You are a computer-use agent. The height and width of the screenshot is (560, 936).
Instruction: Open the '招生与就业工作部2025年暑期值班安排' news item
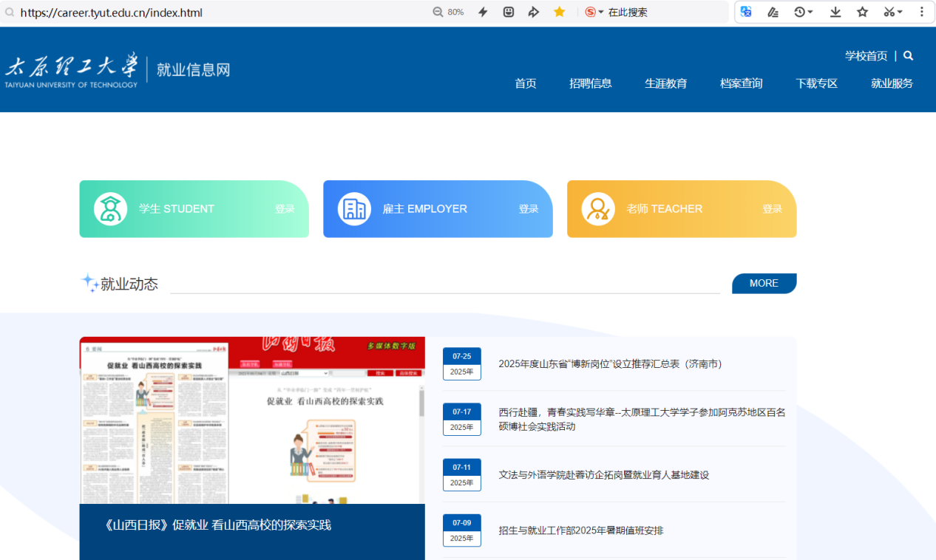click(581, 530)
